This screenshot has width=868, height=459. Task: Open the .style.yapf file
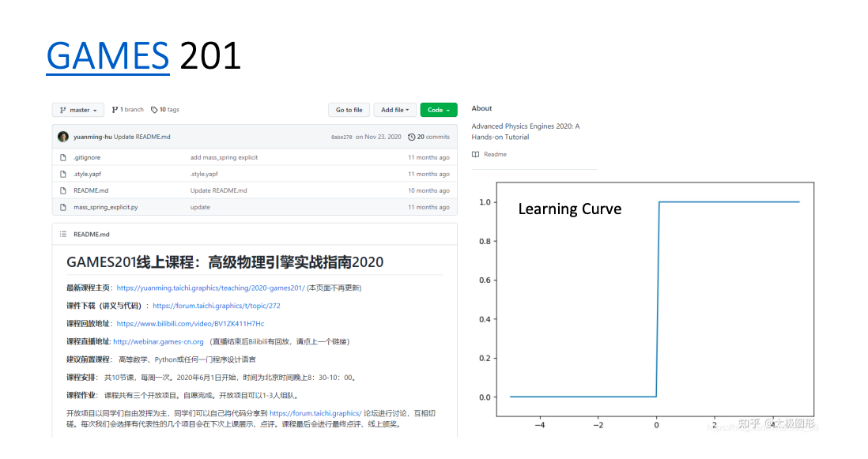88,174
